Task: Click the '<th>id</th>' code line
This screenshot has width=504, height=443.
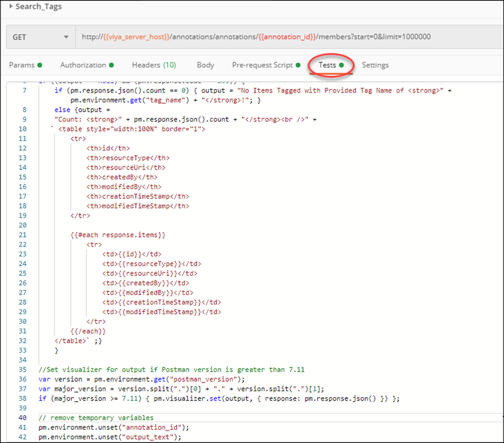Action: 108,148
